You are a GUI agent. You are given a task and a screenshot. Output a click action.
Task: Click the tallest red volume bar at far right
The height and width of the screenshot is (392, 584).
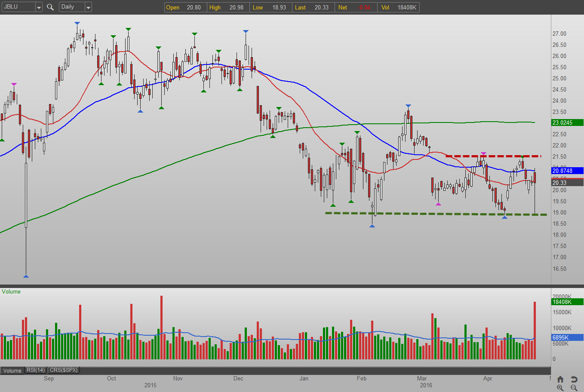pos(535,331)
